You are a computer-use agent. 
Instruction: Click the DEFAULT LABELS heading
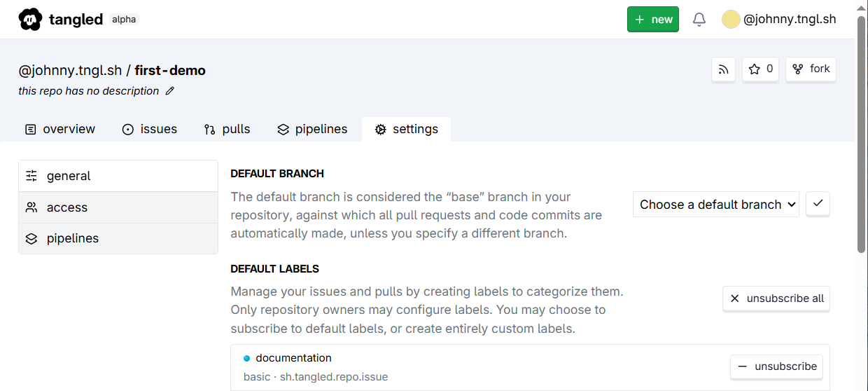point(275,269)
